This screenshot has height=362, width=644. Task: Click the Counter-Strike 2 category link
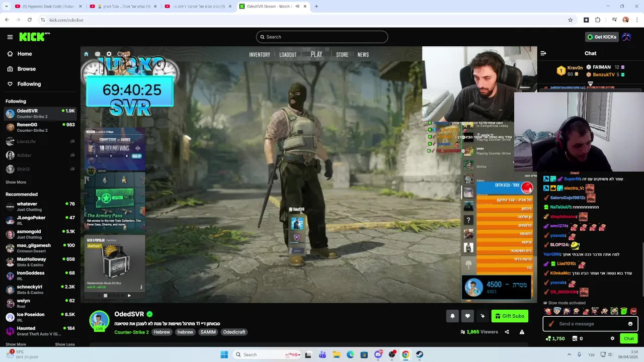coord(131,332)
